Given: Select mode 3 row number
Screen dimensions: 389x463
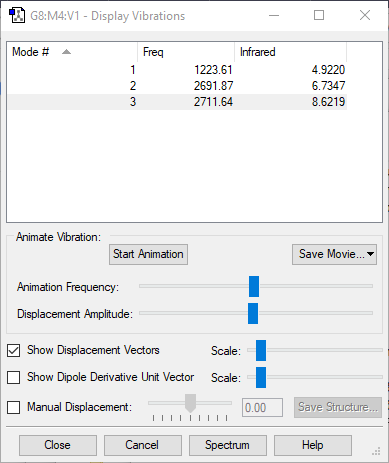Looking at the screenshot, I should tap(133, 102).
